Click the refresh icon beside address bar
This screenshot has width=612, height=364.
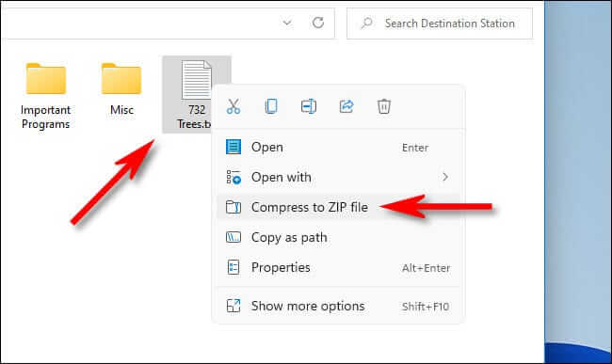[x=318, y=23]
